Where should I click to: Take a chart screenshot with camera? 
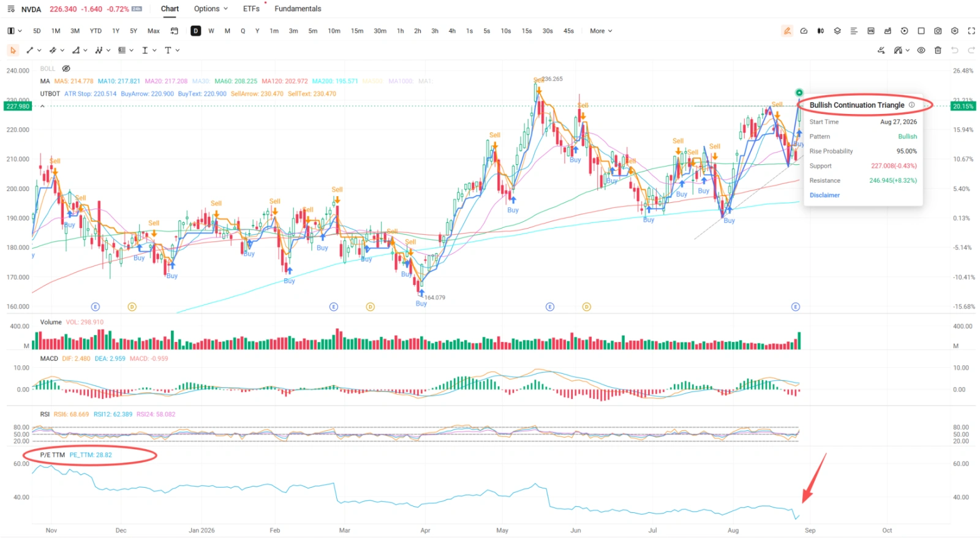(x=938, y=31)
